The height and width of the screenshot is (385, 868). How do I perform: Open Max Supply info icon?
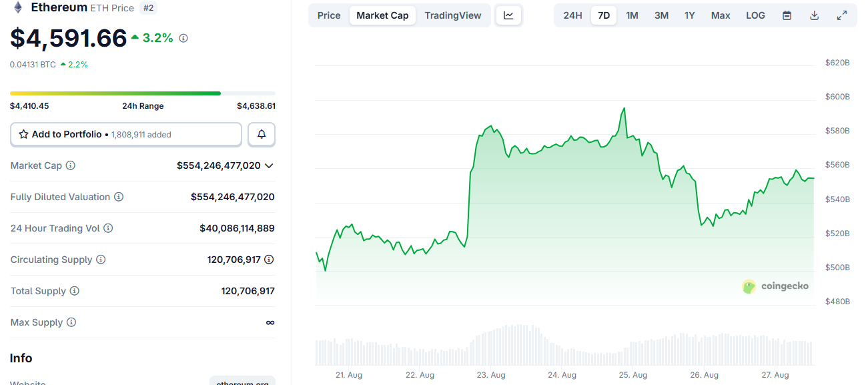click(x=71, y=322)
